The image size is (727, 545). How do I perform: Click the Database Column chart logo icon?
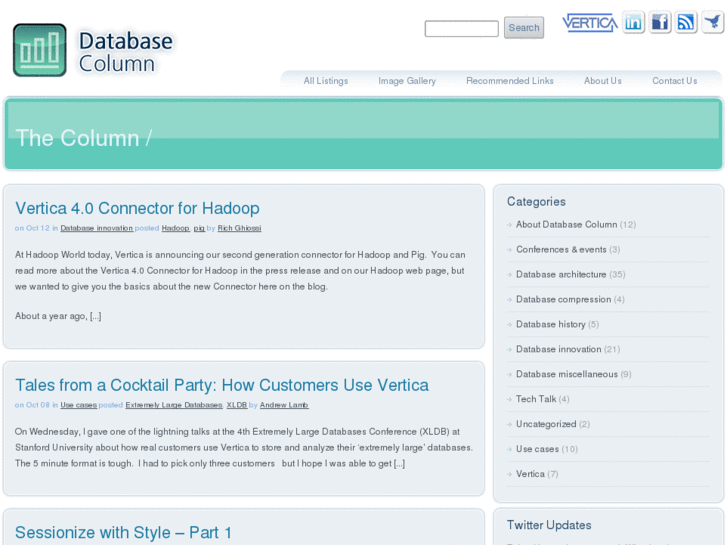click(39, 50)
